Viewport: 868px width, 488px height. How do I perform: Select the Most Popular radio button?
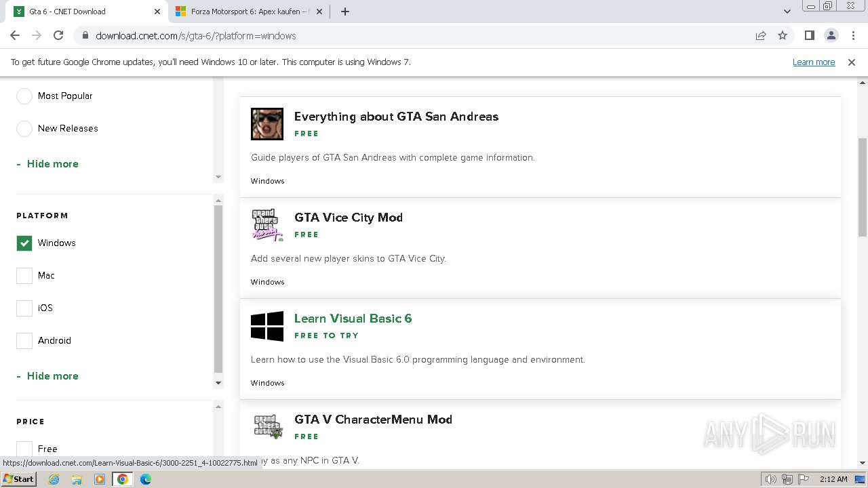(24, 96)
